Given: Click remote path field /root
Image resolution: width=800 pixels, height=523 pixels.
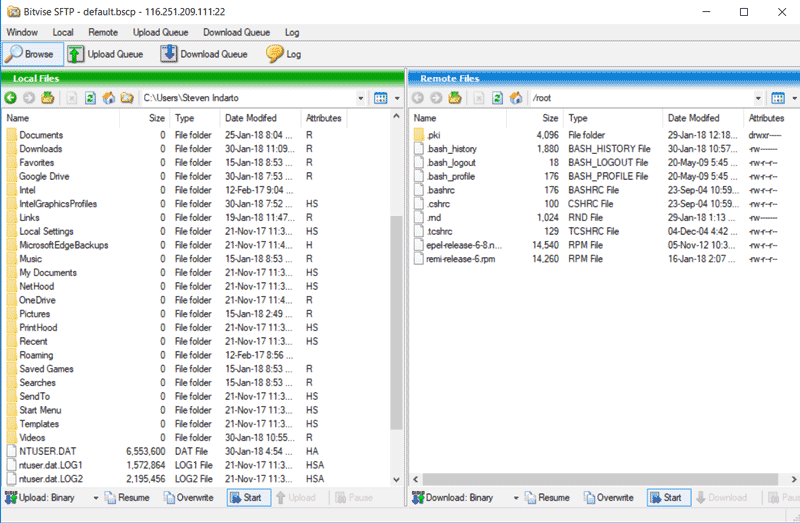Looking at the screenshot, I should (642, 98).
